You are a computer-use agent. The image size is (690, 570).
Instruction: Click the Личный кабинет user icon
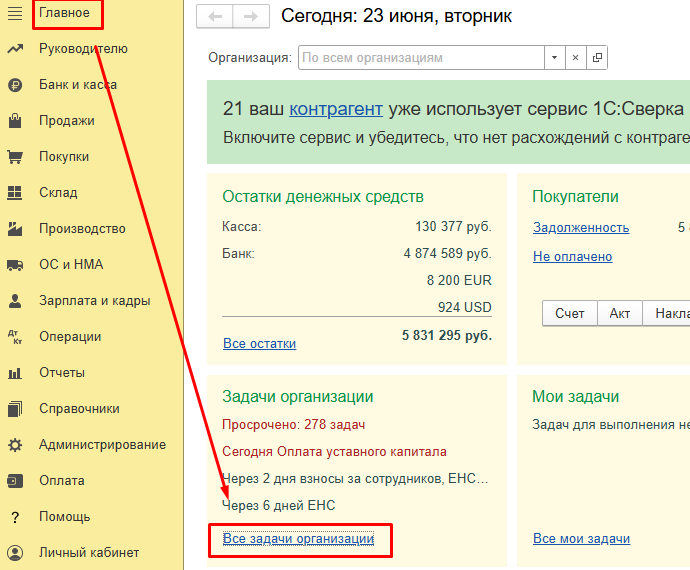pyautogui.click(x=15, y=553)
